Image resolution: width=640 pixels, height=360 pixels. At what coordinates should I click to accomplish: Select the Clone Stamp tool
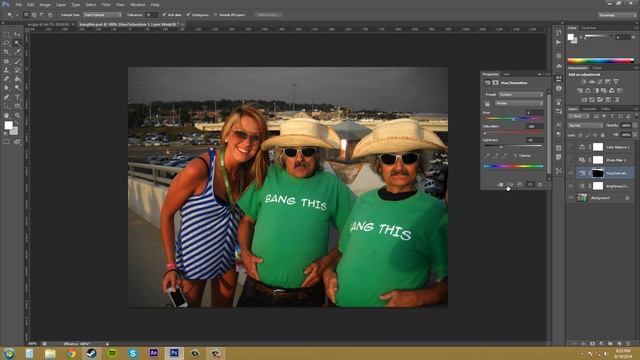(6, 70)
